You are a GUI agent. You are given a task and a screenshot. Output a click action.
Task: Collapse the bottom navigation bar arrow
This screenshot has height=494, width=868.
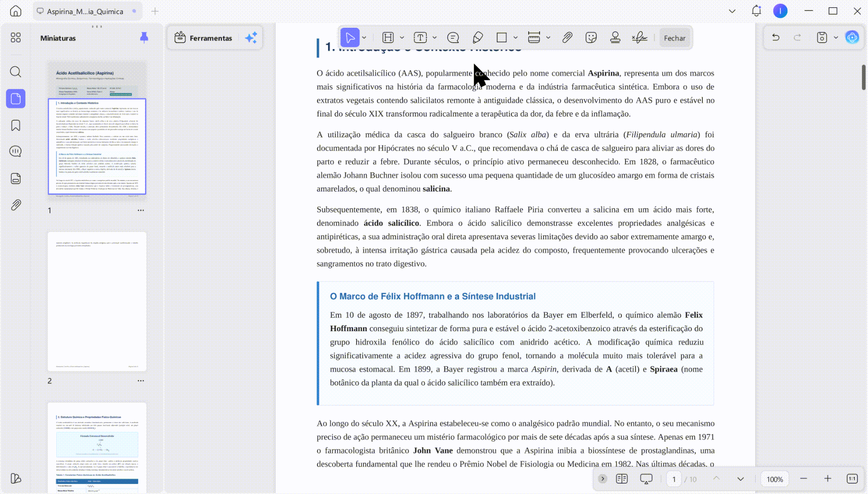point(602,479)
